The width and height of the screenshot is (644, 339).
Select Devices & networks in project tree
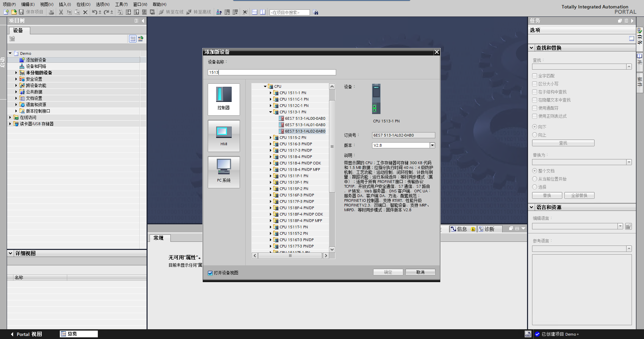pos(36,66)
